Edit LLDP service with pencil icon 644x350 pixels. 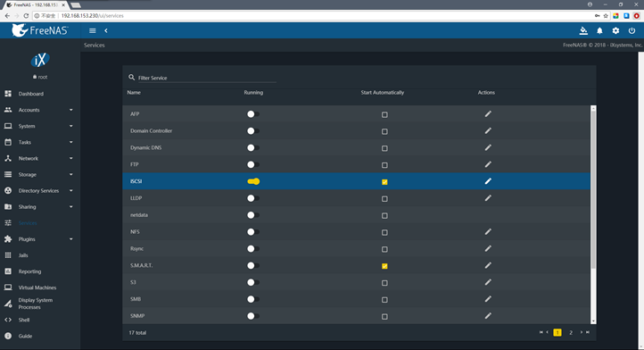[x=488, y=198]
